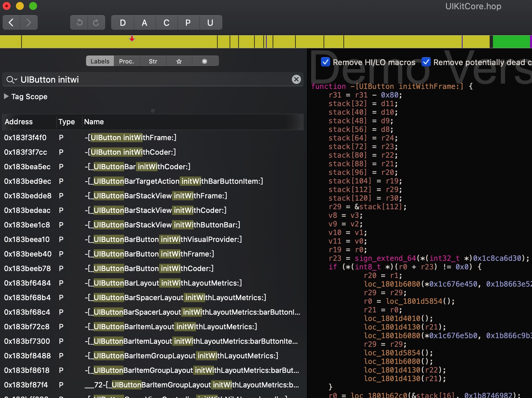This screenshot has height=398, width=532.
Task: Click loc_1801d4010() call in pseudocode
Action: [x=398, y=318]
